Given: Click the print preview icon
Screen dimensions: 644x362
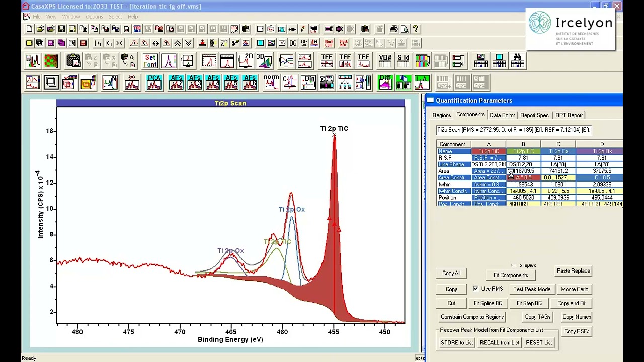Looking at the screenshot, I should click(x=405, y=29).
